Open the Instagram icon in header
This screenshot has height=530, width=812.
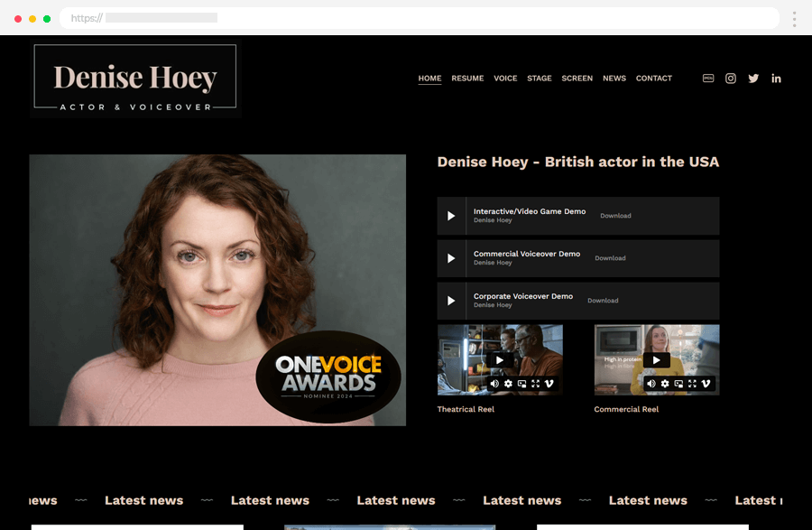(x=731, y=79)
